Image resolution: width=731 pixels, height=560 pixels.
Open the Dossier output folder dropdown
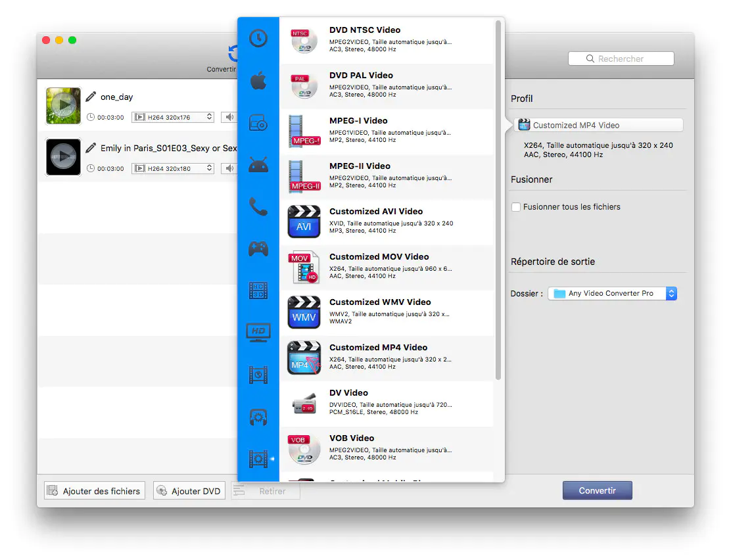click(612, 293)
